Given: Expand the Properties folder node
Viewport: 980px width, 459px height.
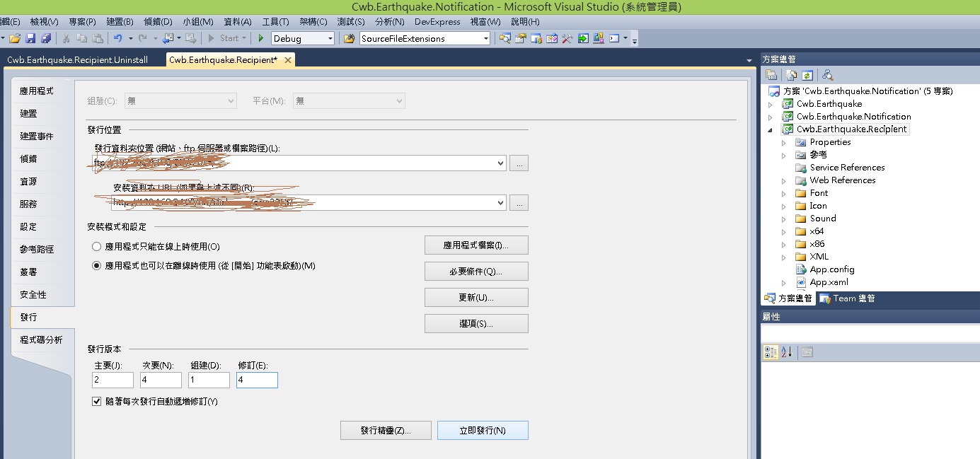Looking at the screenshot, I should click(784, 142).
